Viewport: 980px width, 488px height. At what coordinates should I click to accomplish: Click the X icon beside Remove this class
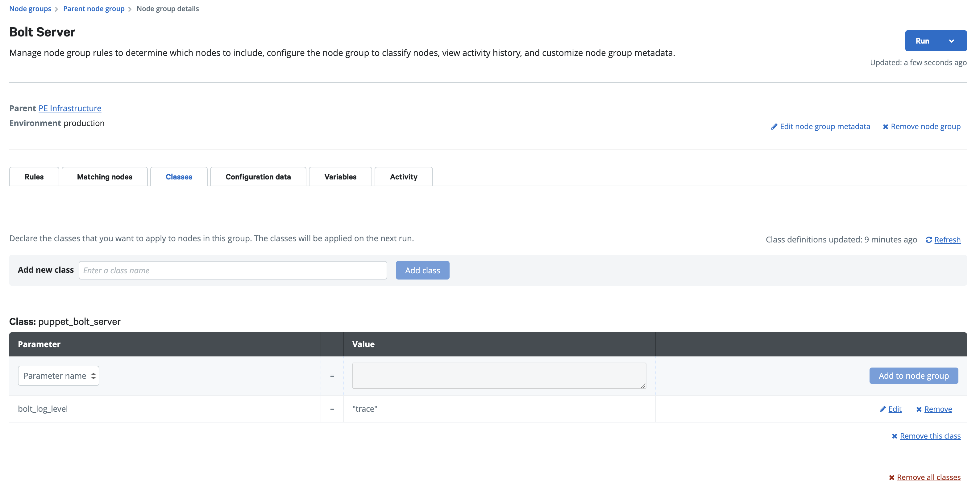[x=895, y=436]
